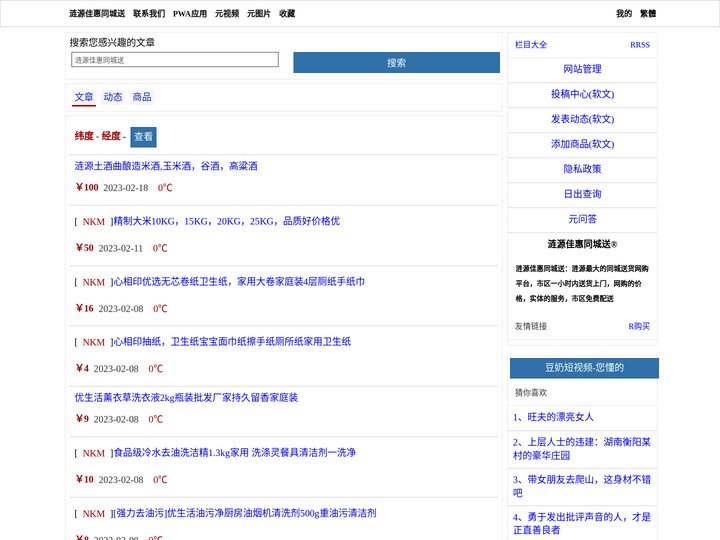Click NKM tag beside 精制大米 listing
This screenshot has width=720, height=540.
click(94, 222)
